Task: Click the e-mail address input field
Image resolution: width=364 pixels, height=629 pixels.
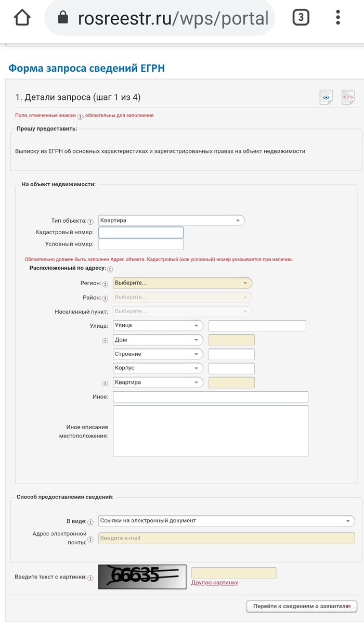Action: [x=226, y=538]
